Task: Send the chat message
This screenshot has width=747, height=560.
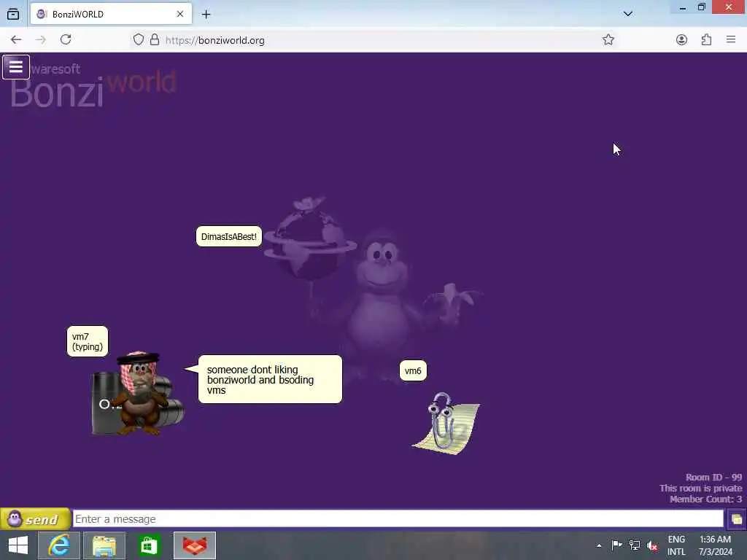Action: coord(35,519)
